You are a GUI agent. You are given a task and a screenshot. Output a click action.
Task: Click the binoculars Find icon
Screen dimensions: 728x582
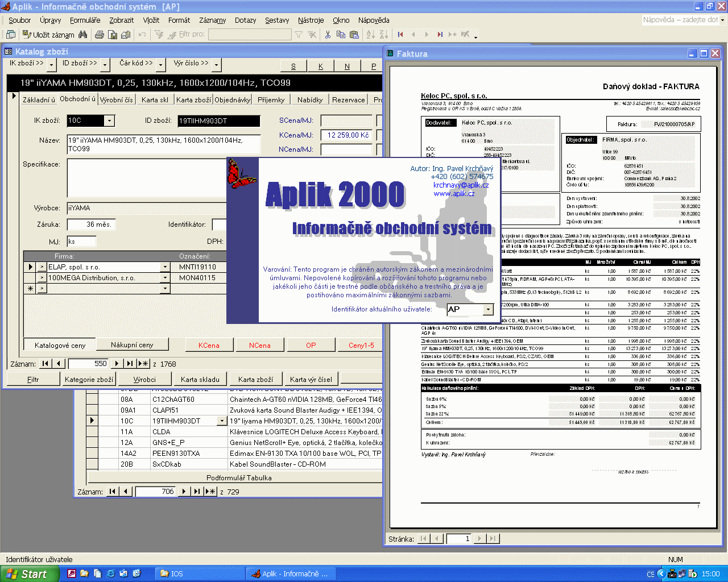coord(83,35)
